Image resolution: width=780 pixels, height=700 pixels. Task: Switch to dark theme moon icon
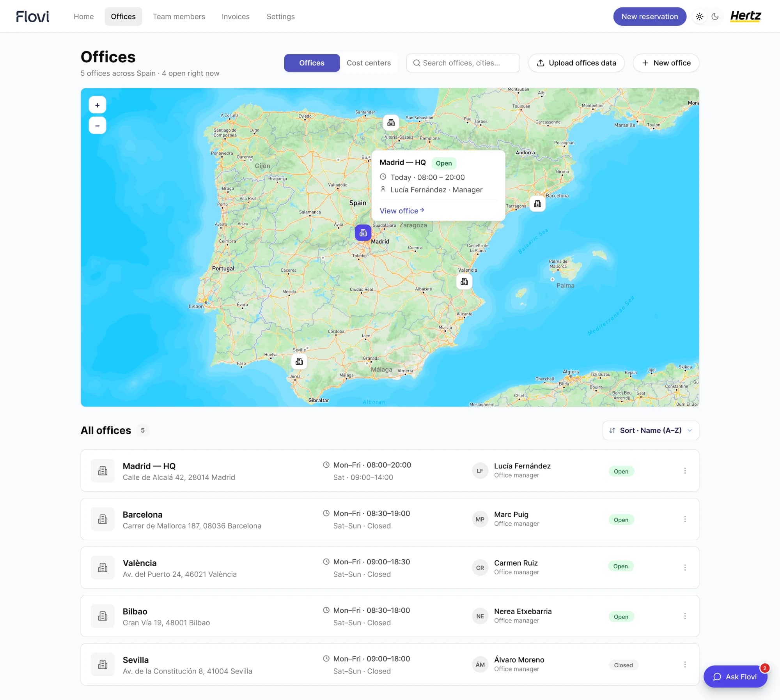(715, 16)
